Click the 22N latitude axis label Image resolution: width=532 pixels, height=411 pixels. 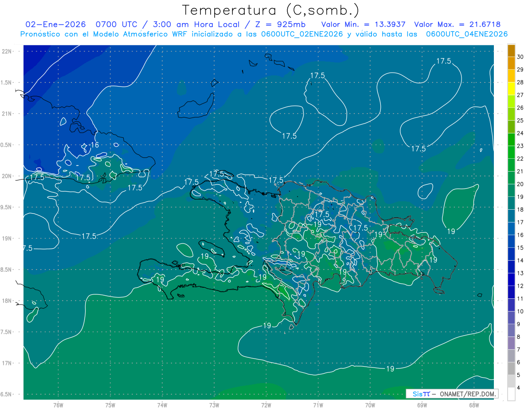(7, 51)
